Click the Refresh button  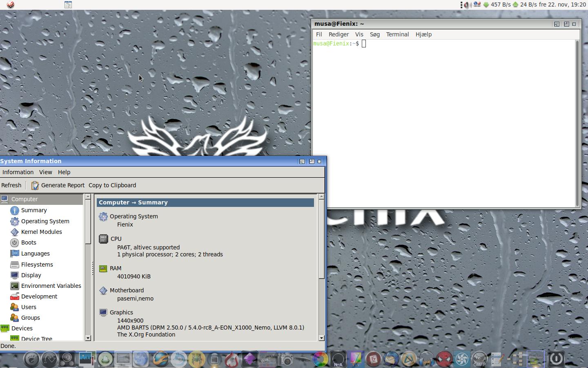pyautogui.click(x=11, y=185)
